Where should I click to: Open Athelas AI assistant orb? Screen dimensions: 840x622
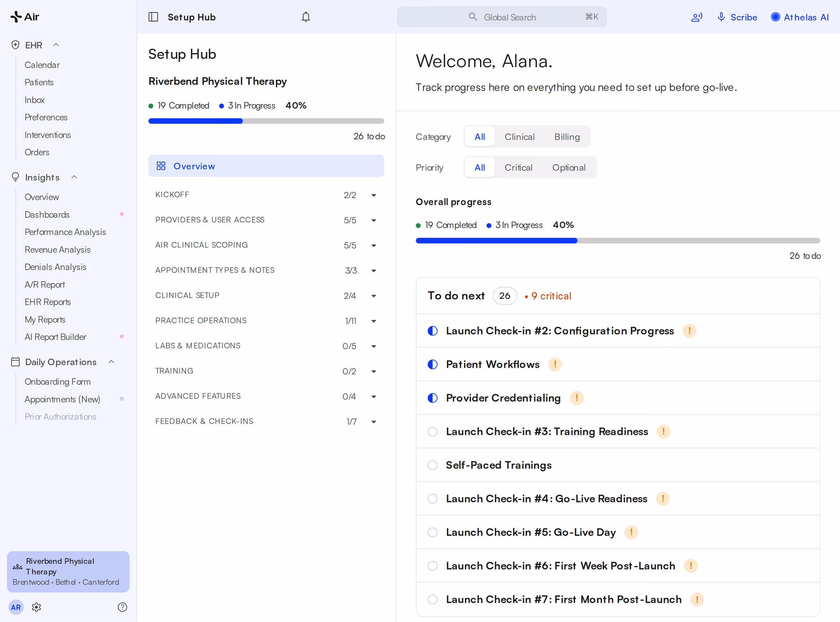(775, 17)
